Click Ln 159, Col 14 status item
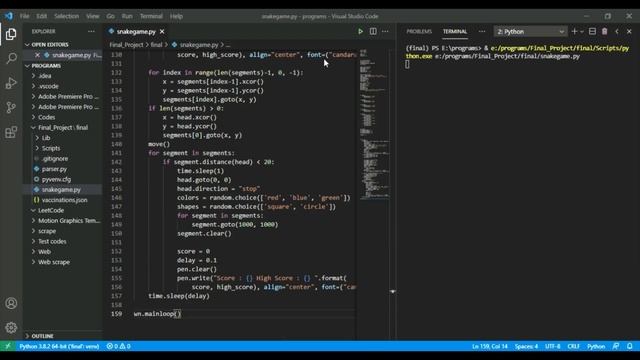This screenshot has height=360, width=640. pyautogui.click(x=490, y=346)
